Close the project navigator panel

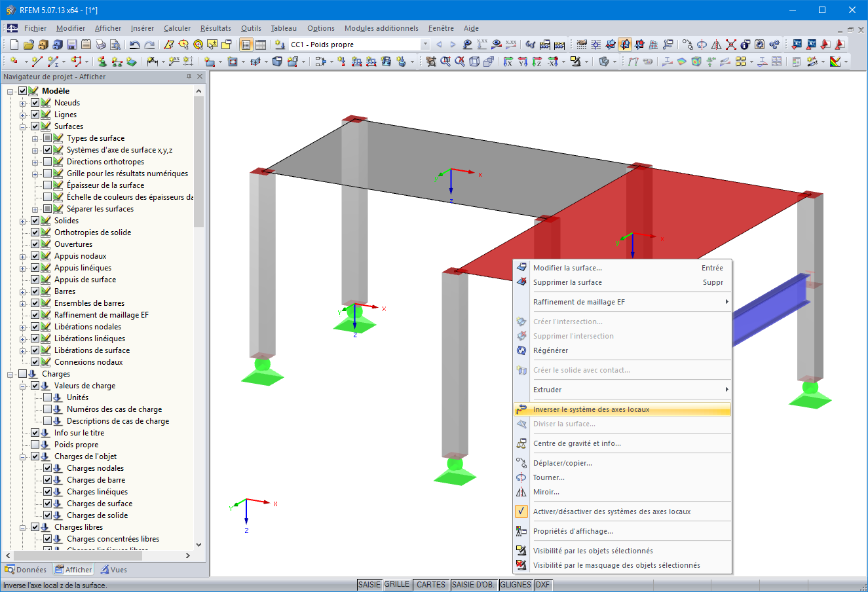tap(200, 77)
